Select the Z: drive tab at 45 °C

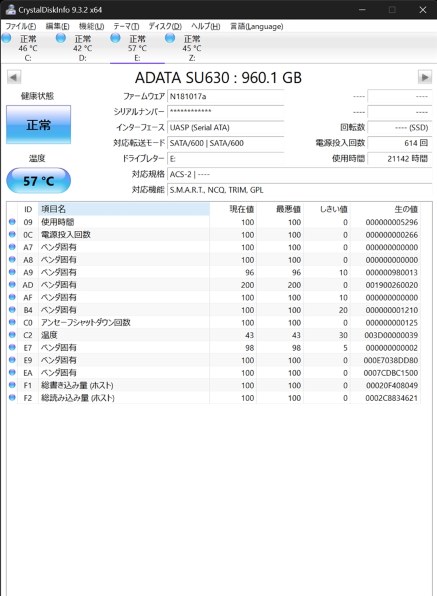pos(192,48)
